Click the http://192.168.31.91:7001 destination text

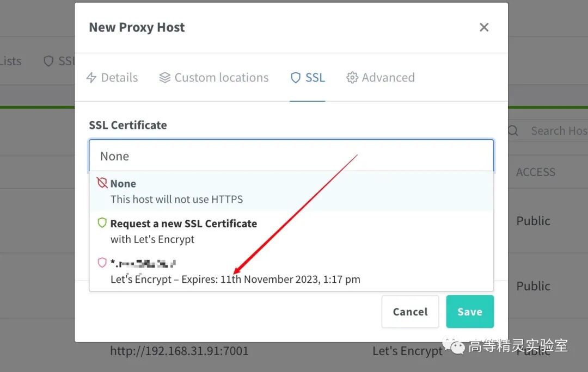179,351
